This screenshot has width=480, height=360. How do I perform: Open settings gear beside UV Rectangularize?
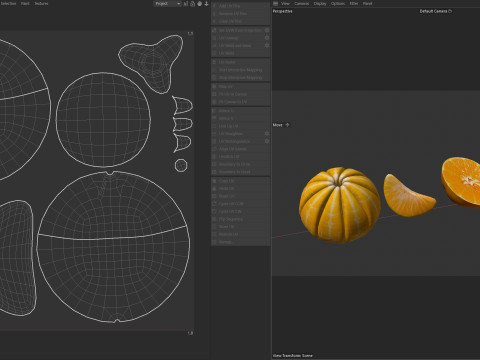267,141
